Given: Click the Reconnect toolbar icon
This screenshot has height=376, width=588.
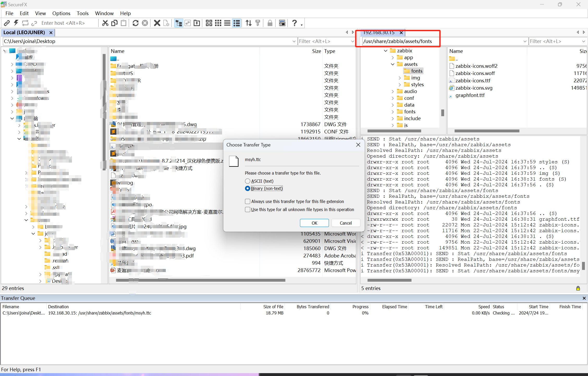Looking at the screenshot, I should click(x=25, y=23).
